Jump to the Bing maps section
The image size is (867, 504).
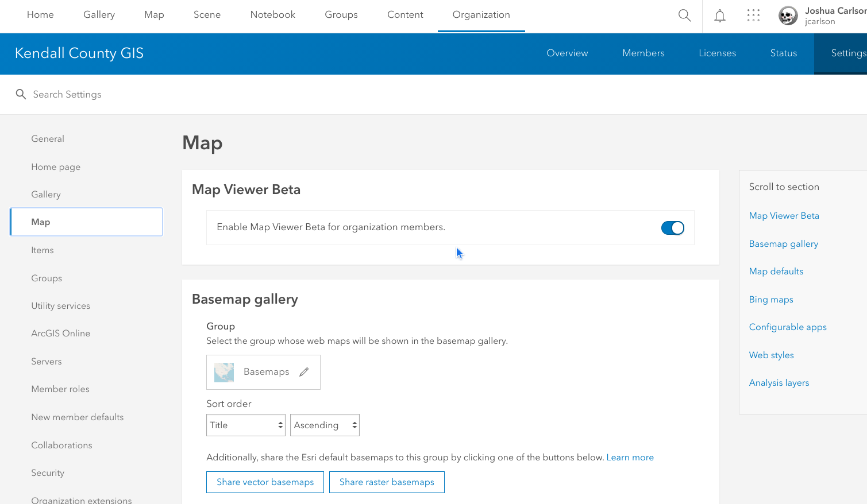(x=771, y=299)
